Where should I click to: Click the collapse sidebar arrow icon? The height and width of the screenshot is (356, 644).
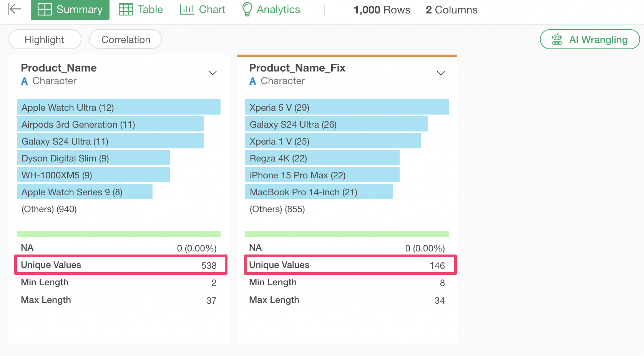[x=14, y=9]
